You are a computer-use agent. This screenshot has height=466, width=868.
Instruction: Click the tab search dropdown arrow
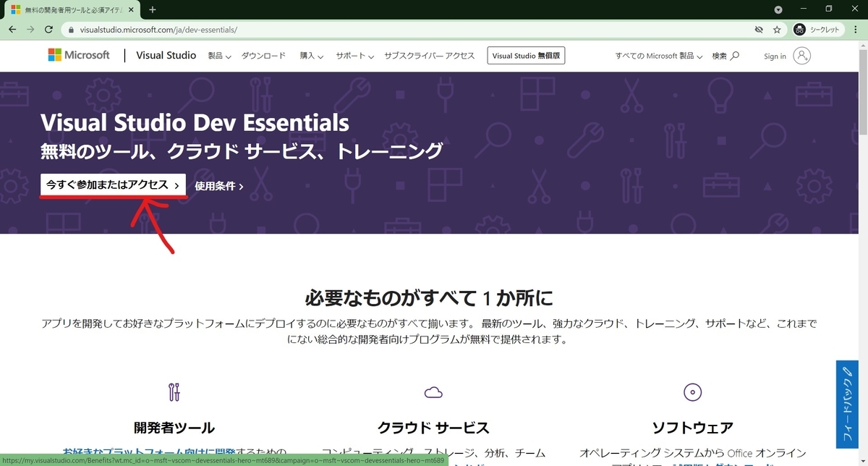[x=778, y=9]
